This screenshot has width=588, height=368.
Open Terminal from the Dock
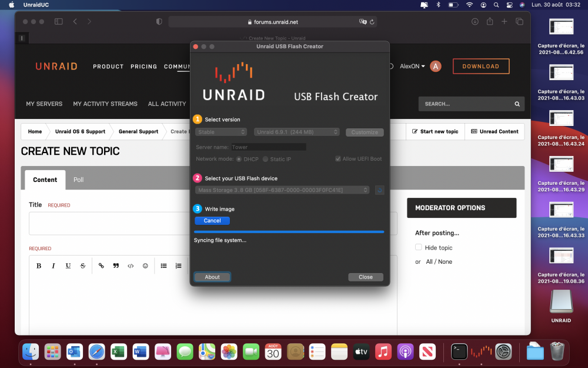459,352
